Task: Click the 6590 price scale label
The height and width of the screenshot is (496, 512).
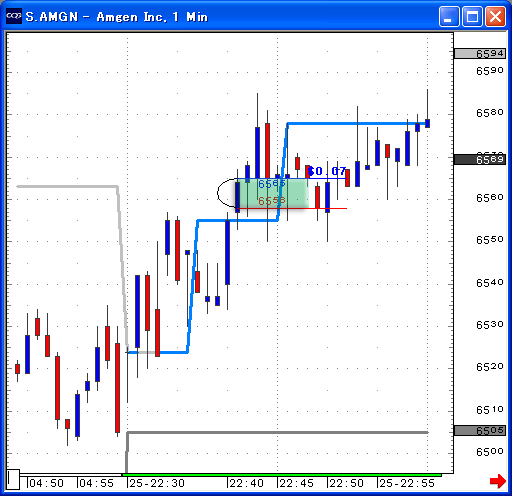Action: tap(490, 71)
